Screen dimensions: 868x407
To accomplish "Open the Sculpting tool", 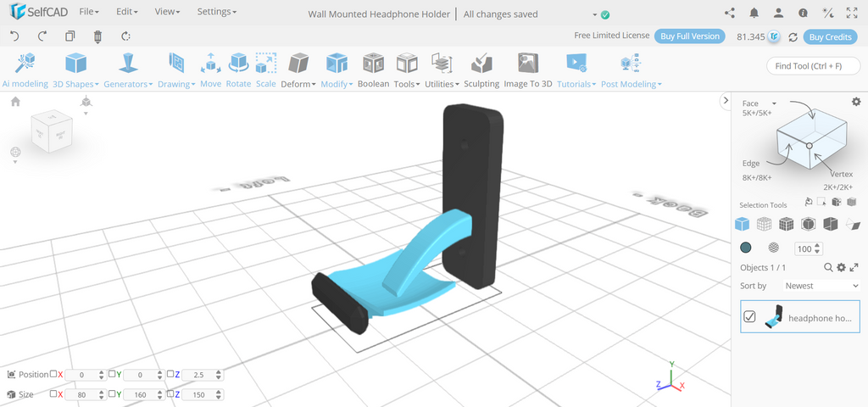I will pyautogui.click(x=481, y=70).
